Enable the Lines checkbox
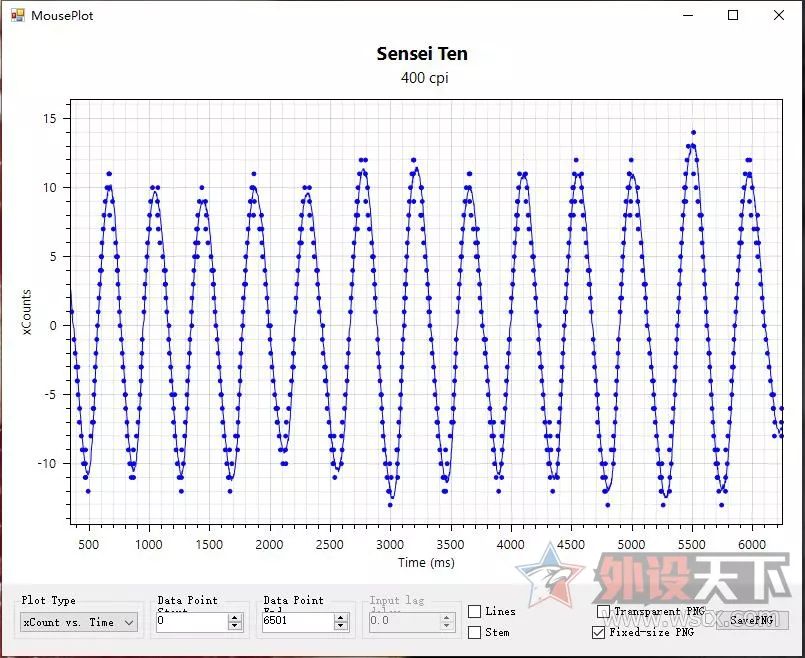This screenshot has width=805, height=658. [x=474, y=611]
